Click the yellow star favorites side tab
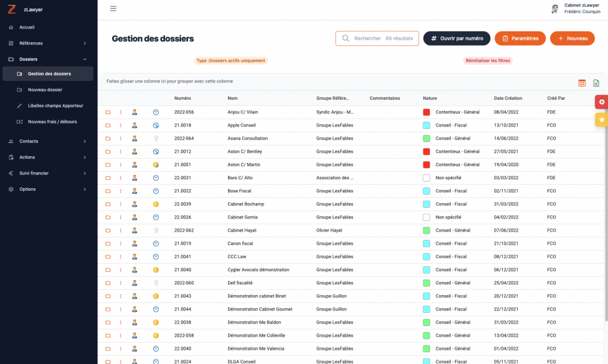Screen dimensions: 608x364 click(601, 120)
